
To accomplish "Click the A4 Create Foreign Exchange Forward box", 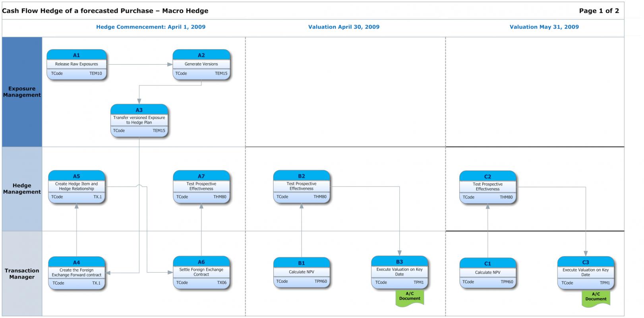I will tap(77, 273).
